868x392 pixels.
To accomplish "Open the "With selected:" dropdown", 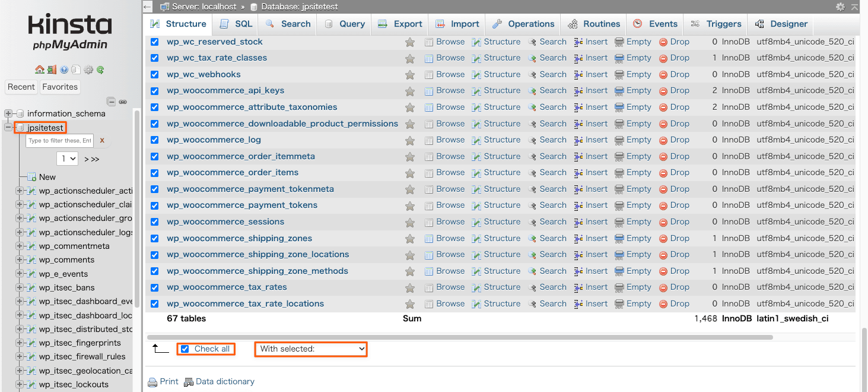I will 311,349.
